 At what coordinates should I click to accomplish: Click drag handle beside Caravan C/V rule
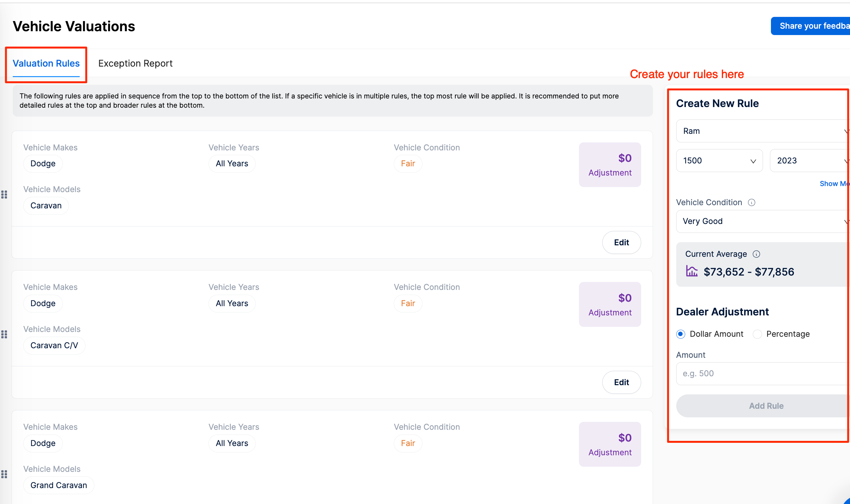[x=4, y=335]
